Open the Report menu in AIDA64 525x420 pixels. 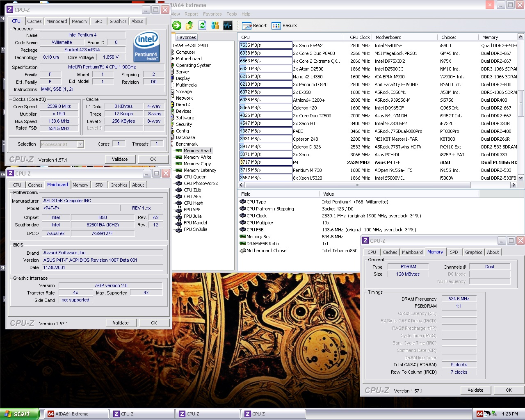tap(191, 14)
